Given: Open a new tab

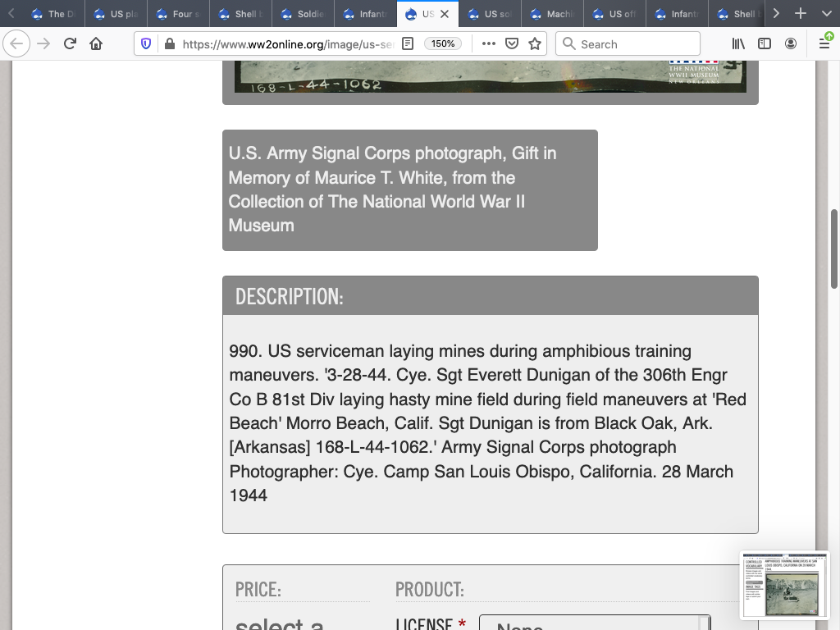Looking at the screenshot, I should coord(801,14).
